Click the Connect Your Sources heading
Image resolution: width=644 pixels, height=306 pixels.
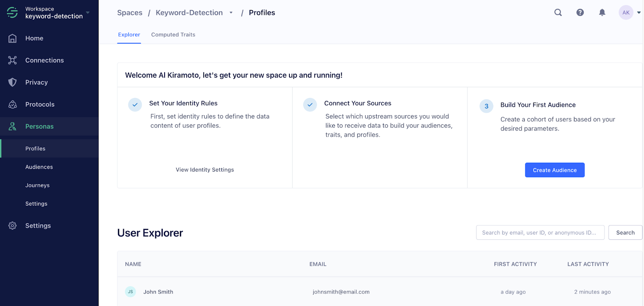[357, 103]
